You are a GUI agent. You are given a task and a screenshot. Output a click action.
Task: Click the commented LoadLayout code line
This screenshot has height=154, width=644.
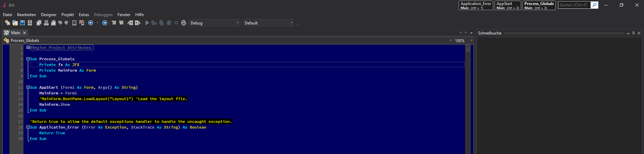[x=113, y=99]
